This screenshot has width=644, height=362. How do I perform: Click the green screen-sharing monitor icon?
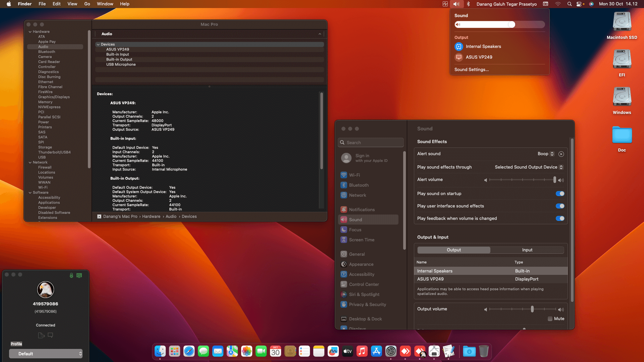pyautogui.click(x=79, y=275)
